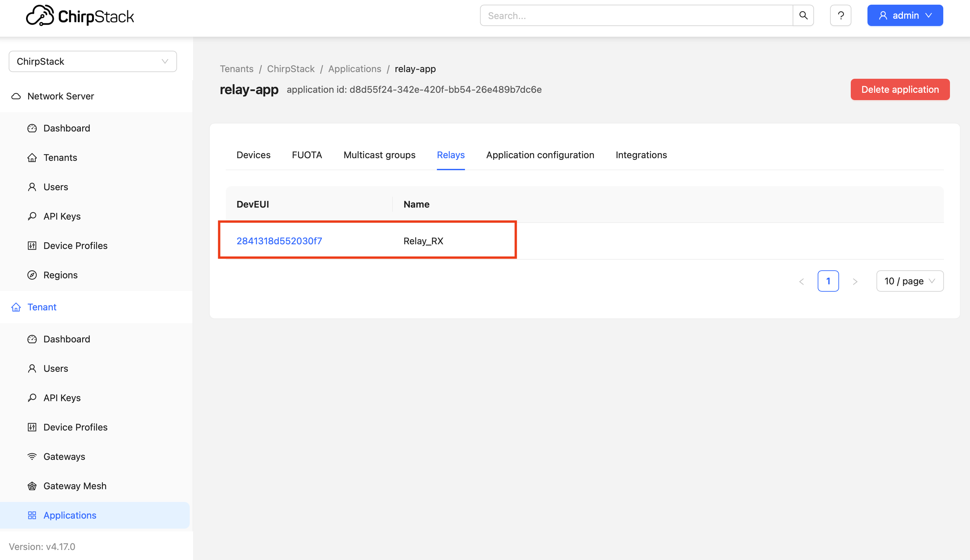Click the ChirpStack logo
This screenshot has width=970, height=560.
pyautogui.click(x=80, y=16)
